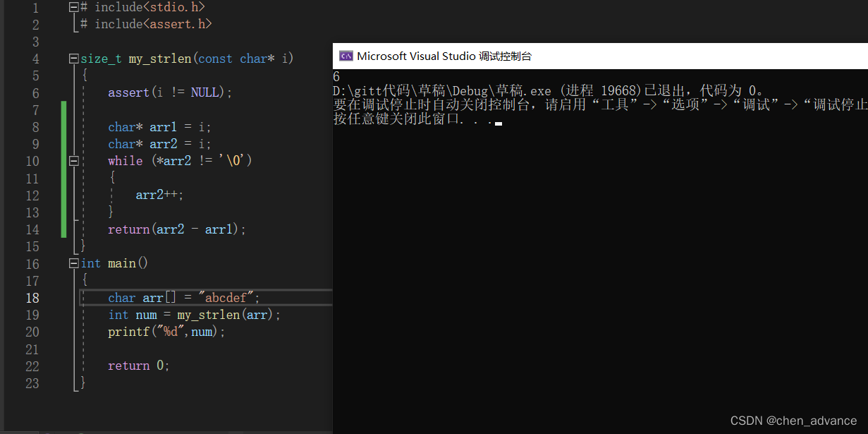The image size is (868, 434).
Task: Click the #include<stdio.h> line
Action: tap(143, 7)
